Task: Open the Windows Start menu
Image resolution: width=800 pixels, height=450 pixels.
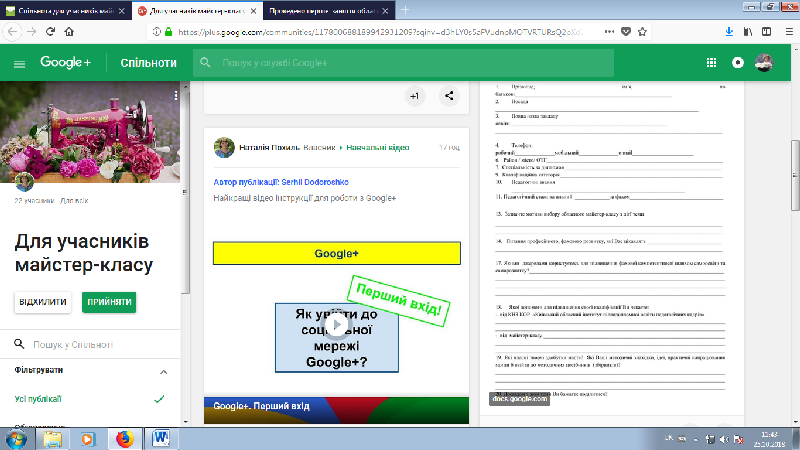Action: pyautogui.click(x=16, y=439)
